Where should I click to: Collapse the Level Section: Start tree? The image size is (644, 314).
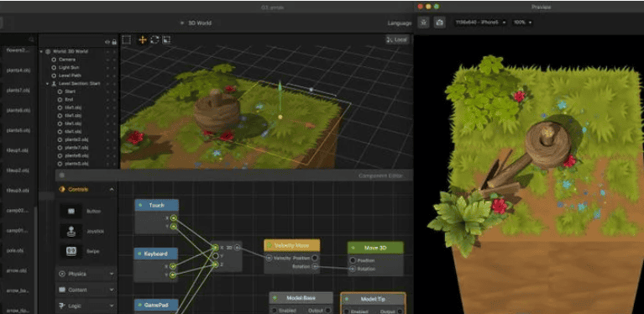pos(47,84)
